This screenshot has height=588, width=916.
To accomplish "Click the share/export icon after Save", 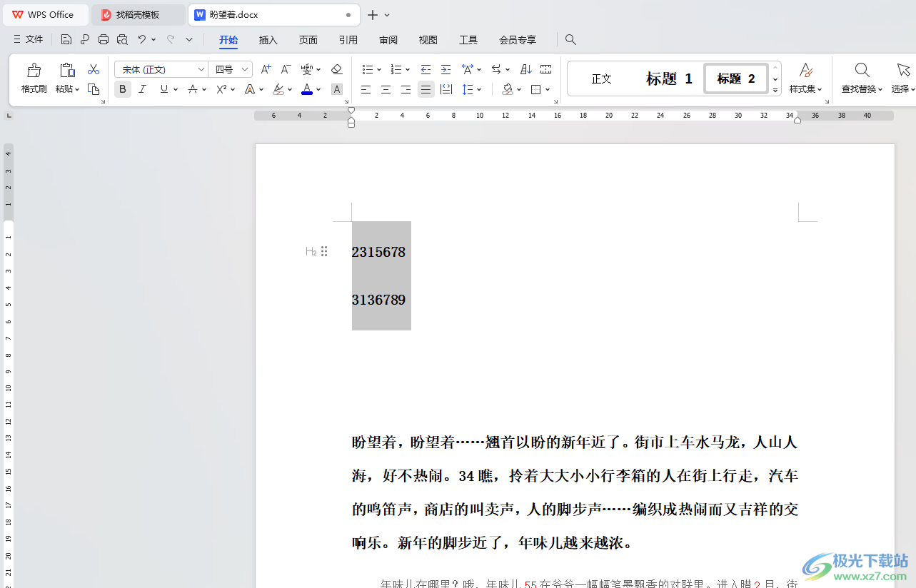I will point(85,40).
